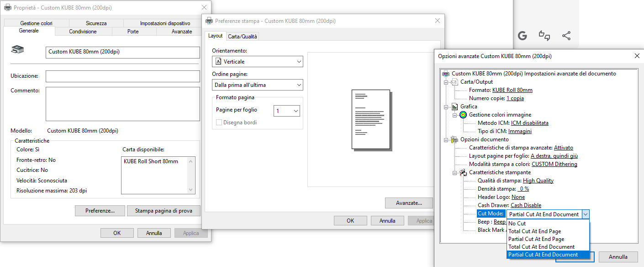Click the Header Logo None link
The width and height of the screenshot is (644, 267).
coord(518,197)
